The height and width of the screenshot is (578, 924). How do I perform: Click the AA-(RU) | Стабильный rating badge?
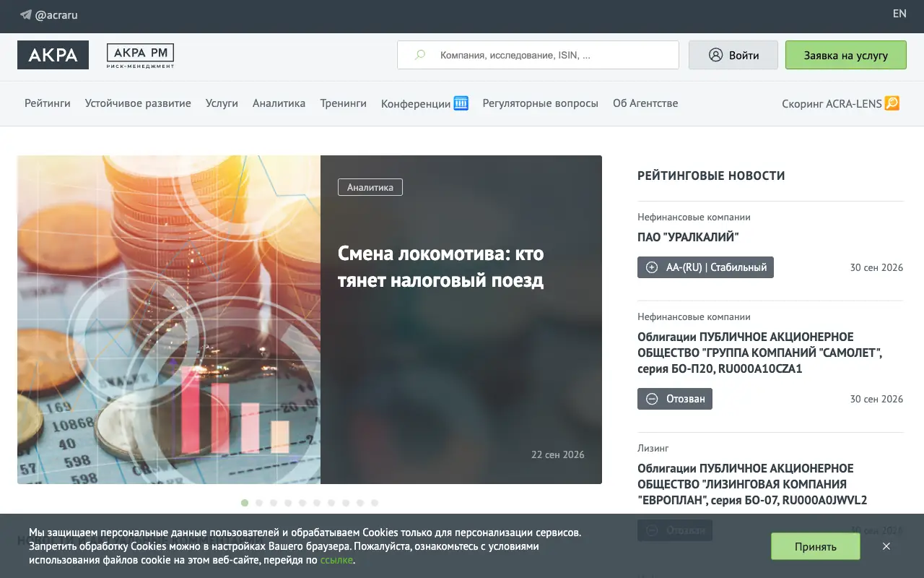pyautogui.click(x=705, y=267)
